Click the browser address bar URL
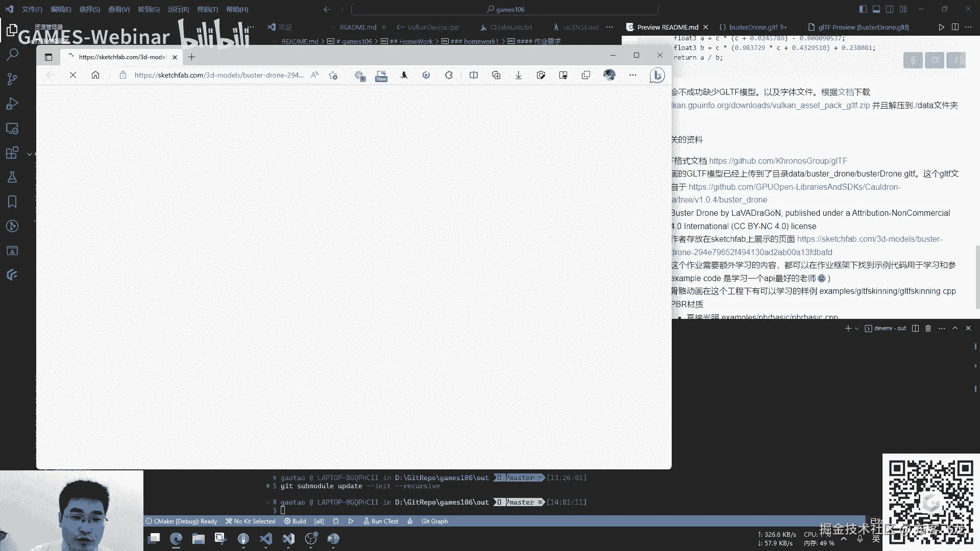Image resolution: width=980 pixels, height=551 pixels. tap(219, 75)
